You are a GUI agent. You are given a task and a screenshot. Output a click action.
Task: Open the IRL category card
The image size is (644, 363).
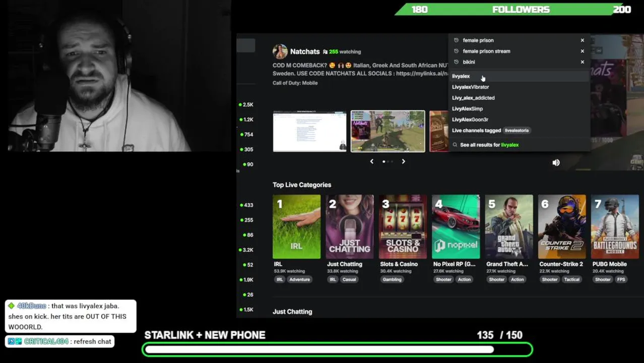click(296, 226)
